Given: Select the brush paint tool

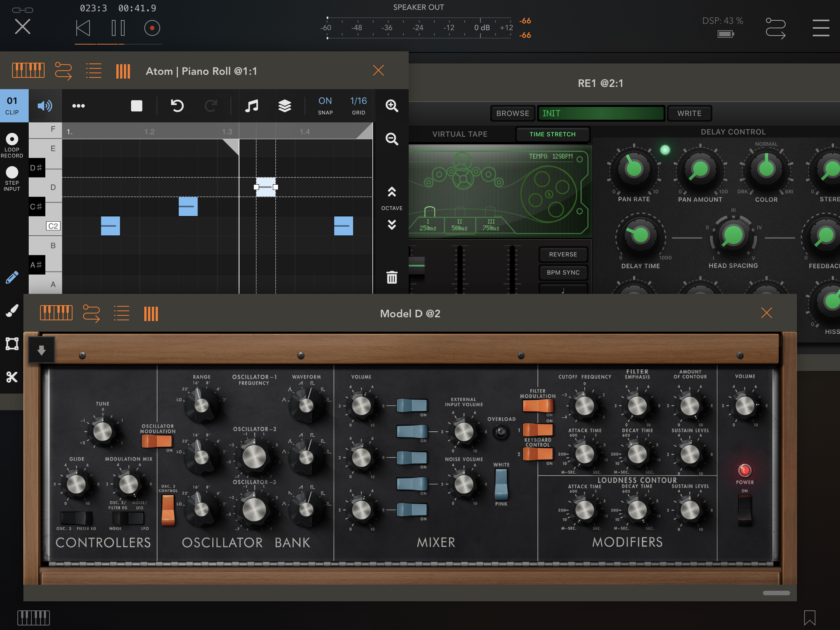Looking at the screenshot, I should click(12, 310).
